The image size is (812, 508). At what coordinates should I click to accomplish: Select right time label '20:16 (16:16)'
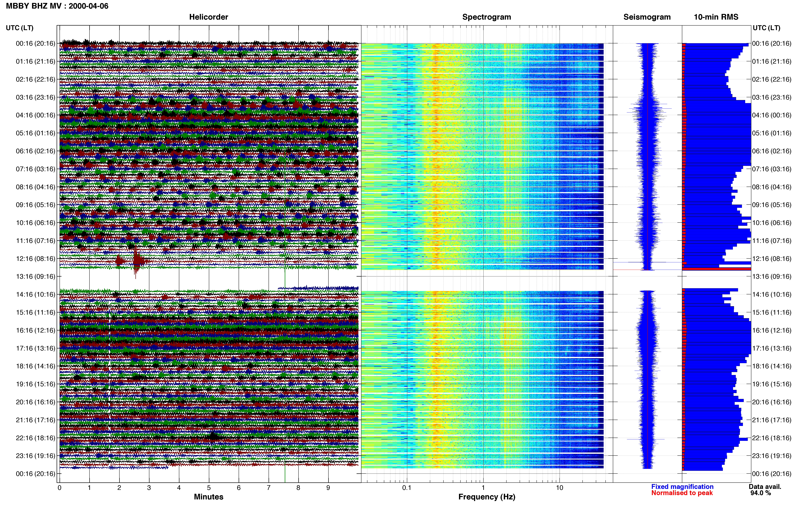click(x=772, y=402)
